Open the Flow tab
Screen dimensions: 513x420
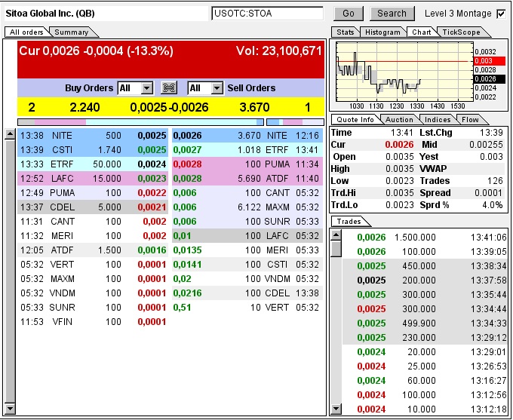[x=470, y=120]
